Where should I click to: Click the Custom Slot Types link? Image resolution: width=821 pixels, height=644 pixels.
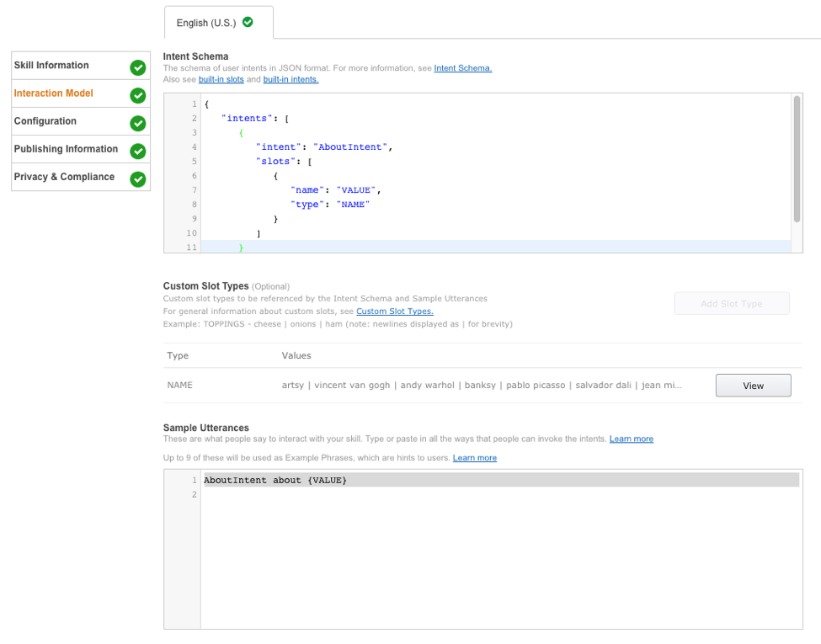click(395, 311)
